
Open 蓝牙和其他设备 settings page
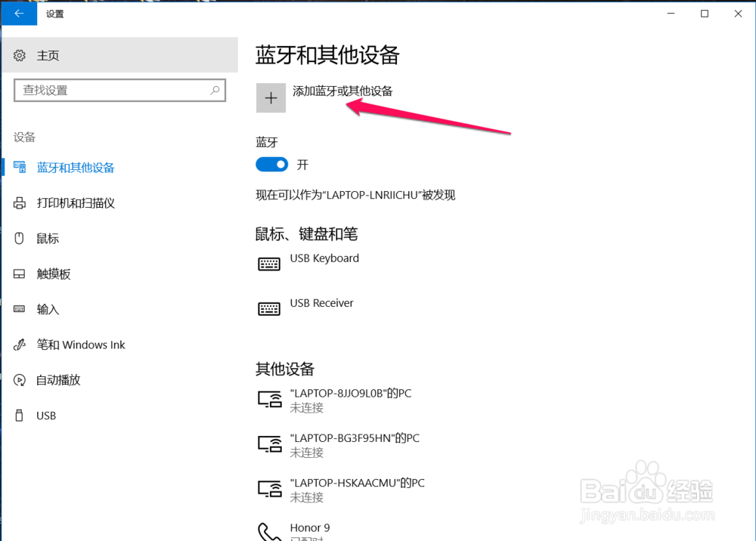pos(76,167)
